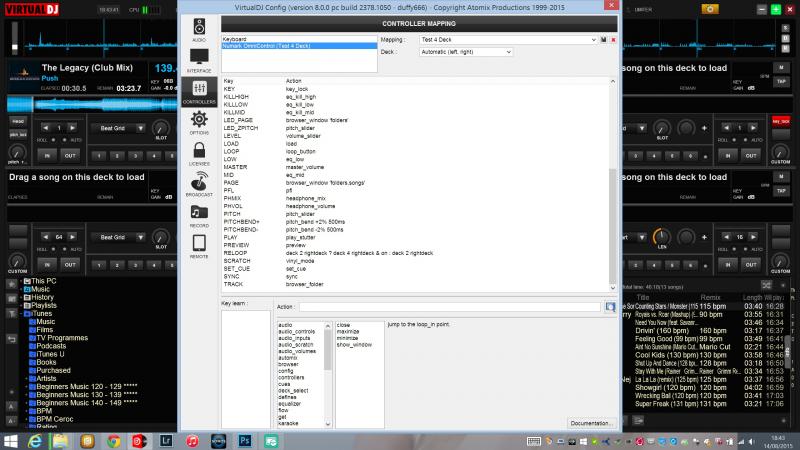Open Beat Grid dropdown on The Legacy deck
Viewport: 800px width, 450px height.
pyautogui.click(x=118, y=128)
